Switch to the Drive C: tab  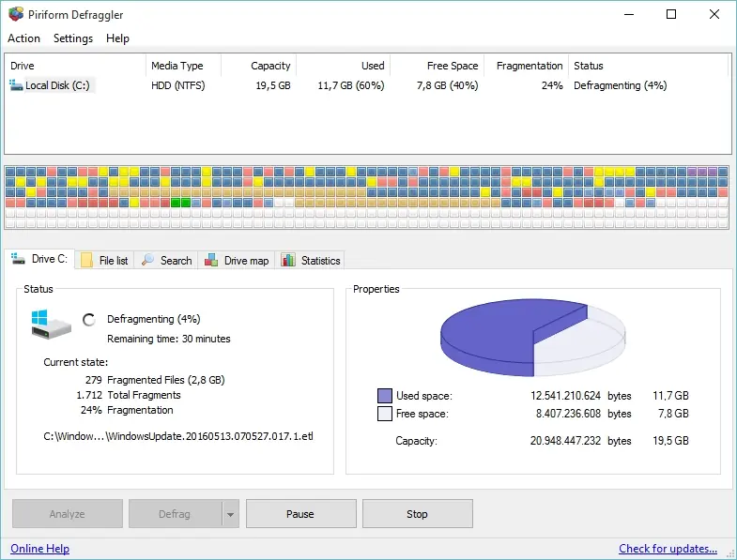40,259
